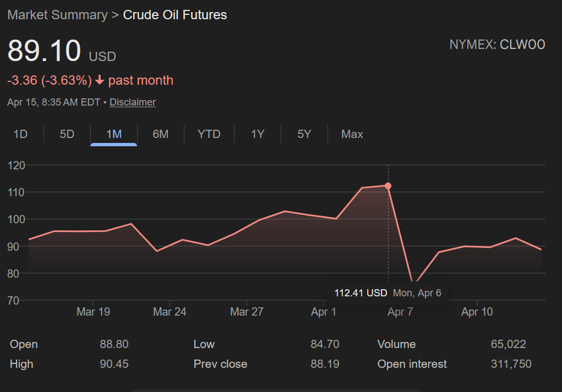
Task: Click the 89.10 current price
Action: (44, 51)
